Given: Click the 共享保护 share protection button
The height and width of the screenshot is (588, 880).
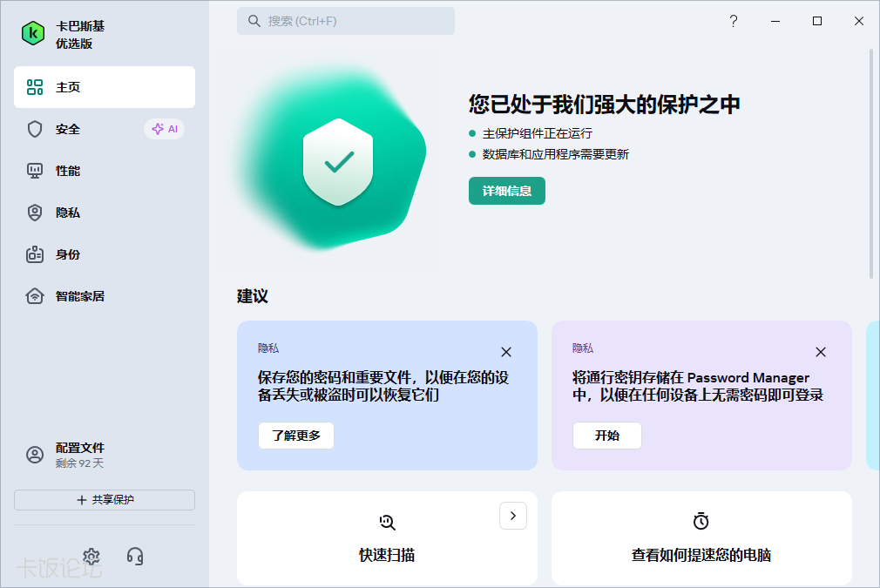Looking at the screenshot, I should [x=105, y=500].
